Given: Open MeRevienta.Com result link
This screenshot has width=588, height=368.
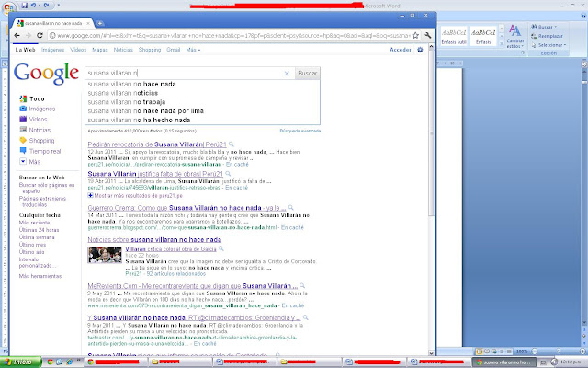Looking at the screenshot, I should point(193,286).
